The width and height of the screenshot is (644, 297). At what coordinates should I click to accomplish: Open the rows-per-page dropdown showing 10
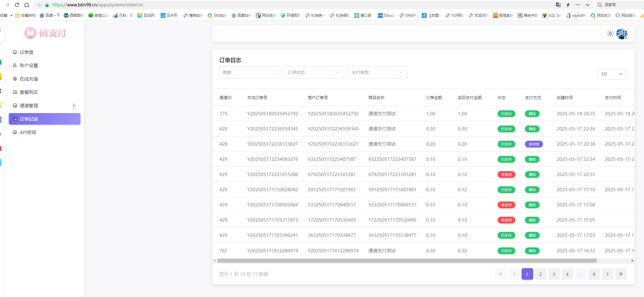coord(612,74)
